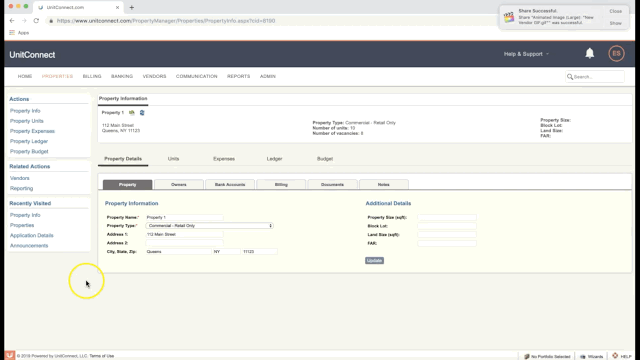Image resolution: width=640 pixels, height=360 pixels.
Task: Click the top Search box
Action: pyautogui.click(x=595, y=77)
